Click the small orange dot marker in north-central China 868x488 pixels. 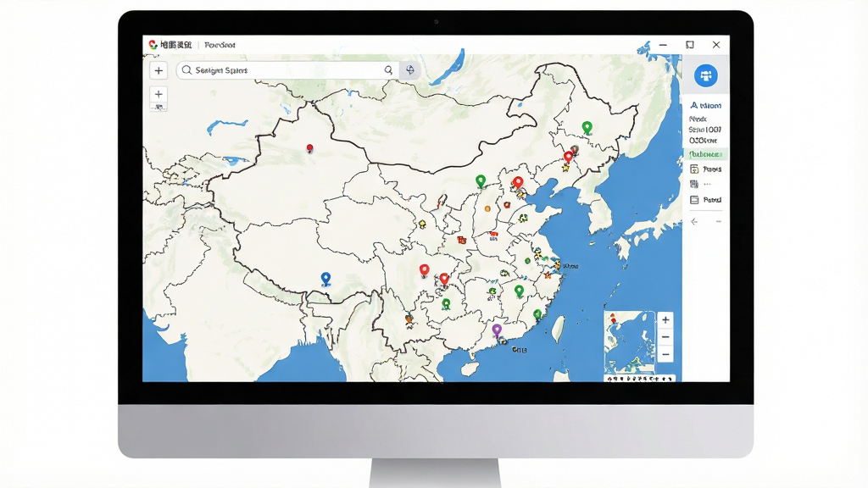(487, 208)
